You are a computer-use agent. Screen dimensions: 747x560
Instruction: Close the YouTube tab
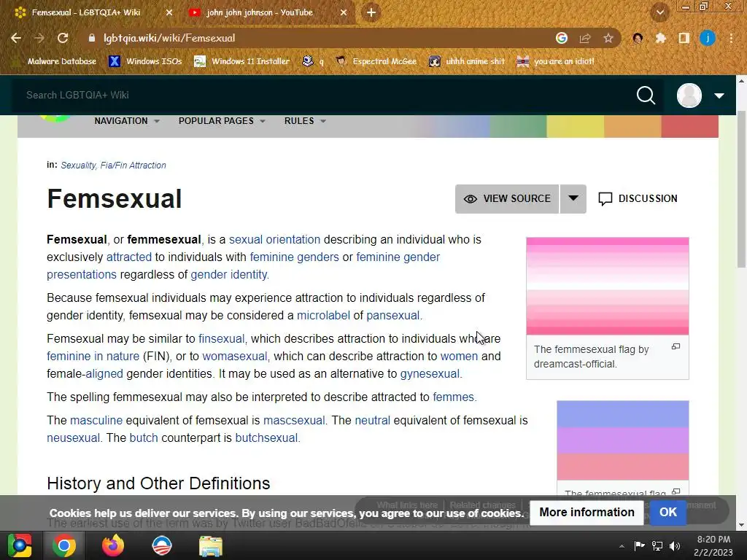pyautogui.click(x=344, y=13)
